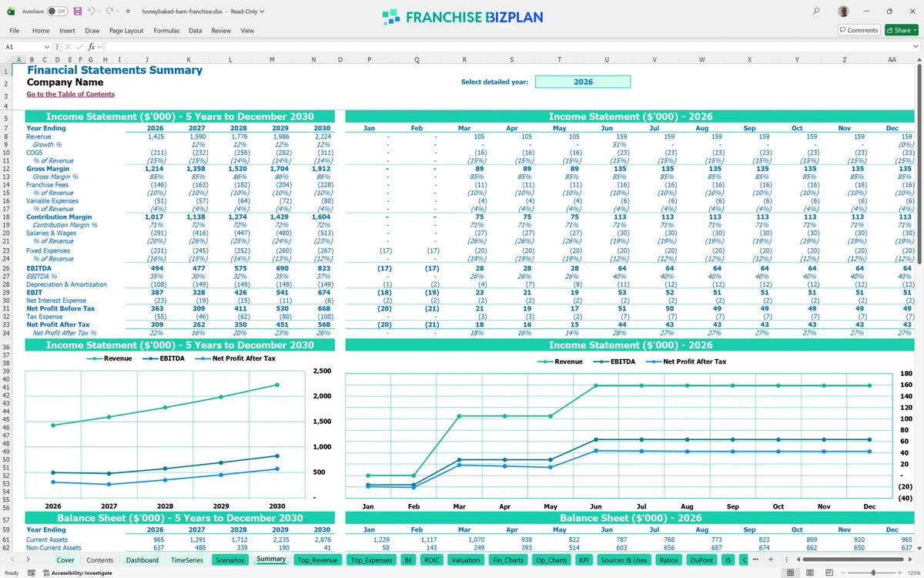Toggle the AutoSave switch
The width and height of the screenshot is (924, 578).
click(56, 12)
